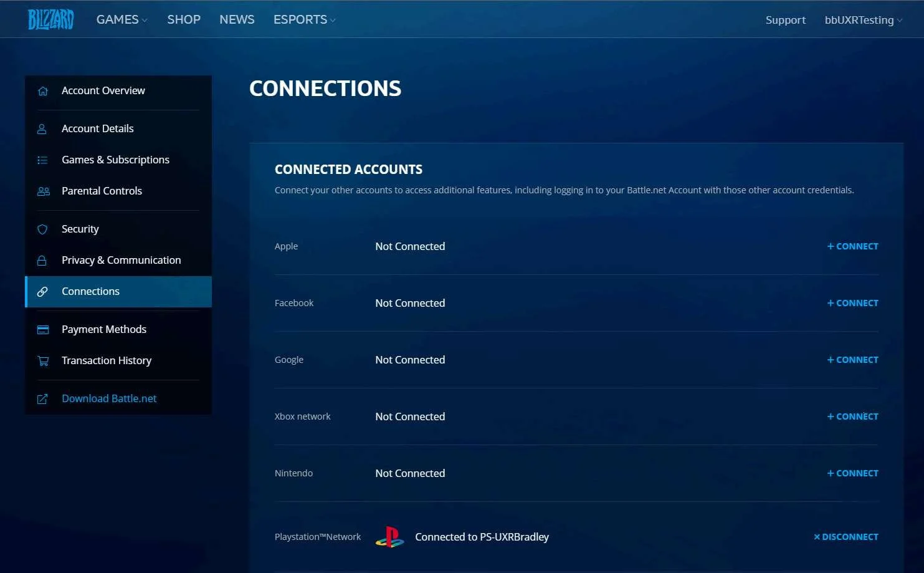Click the Payment Methods card icon
This screenshot has height=573, width=924.
(43, 330)
